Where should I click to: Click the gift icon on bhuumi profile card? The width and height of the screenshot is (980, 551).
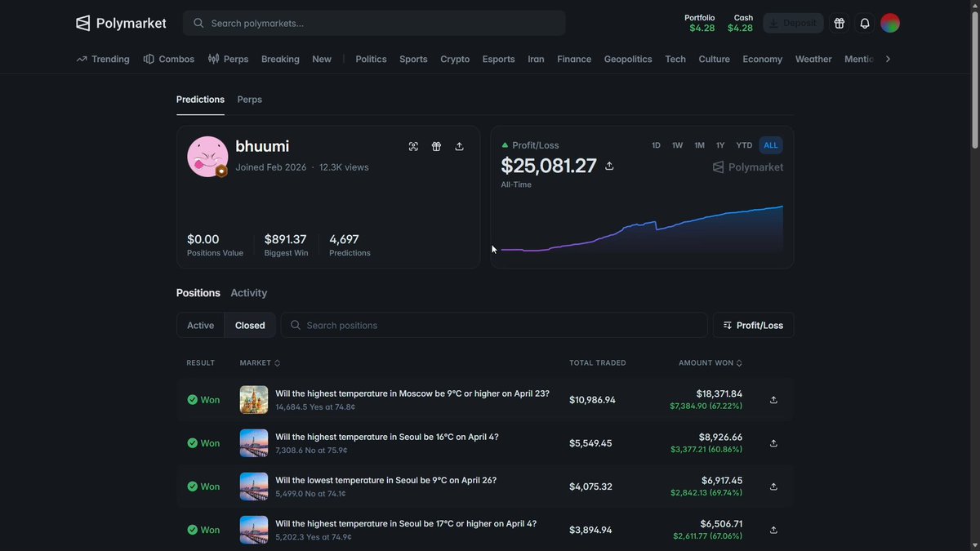436,146
